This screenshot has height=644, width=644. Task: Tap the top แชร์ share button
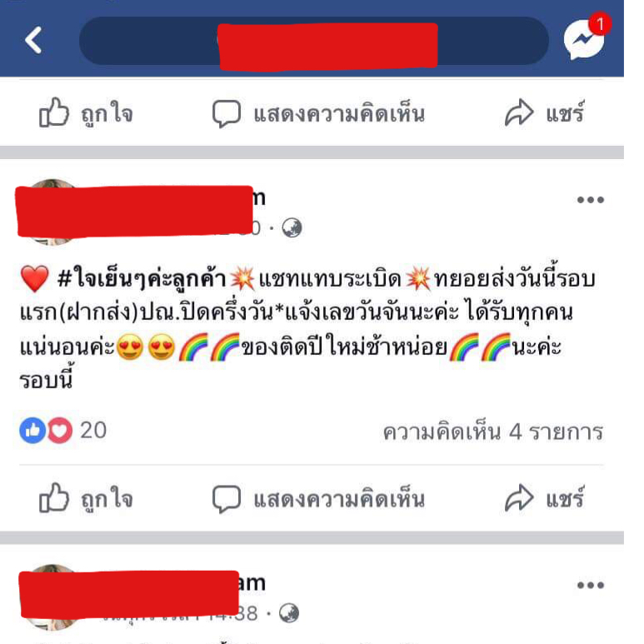pyautogui.click(x=544, y=112)
